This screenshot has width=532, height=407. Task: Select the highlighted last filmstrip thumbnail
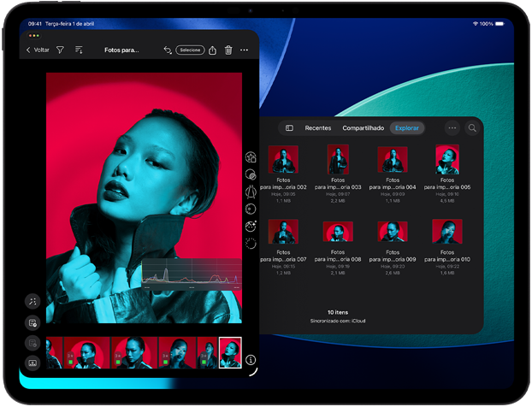tap(230, 351)
